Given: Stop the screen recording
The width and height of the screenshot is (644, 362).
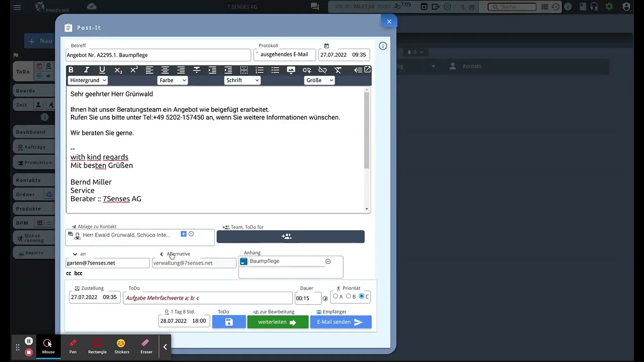Looking at the screenshot, I should pos(29,352).
